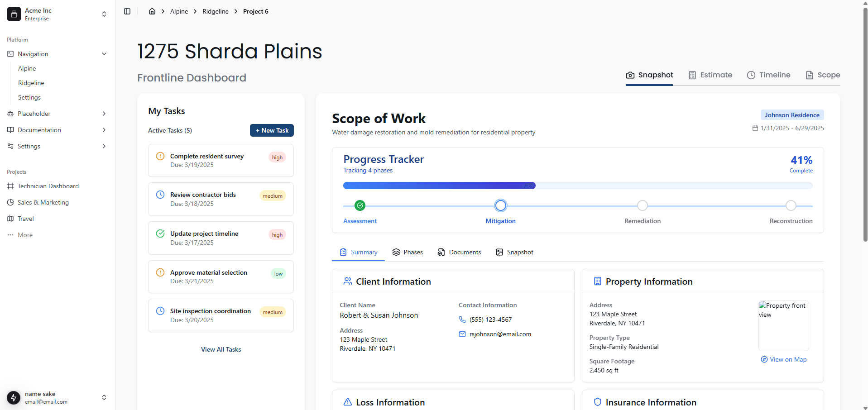The height and width of the screenshot is (410, 868).
Task: Open the View All Tasks link
Action: tap(221, 349)
